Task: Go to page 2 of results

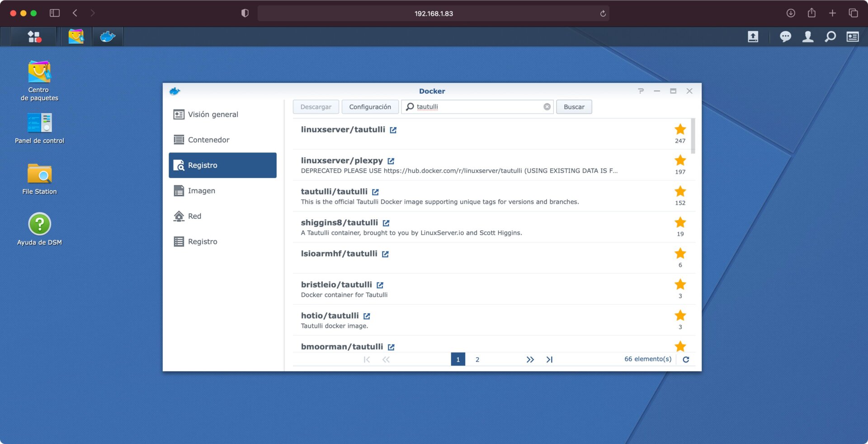Action: 477,359
